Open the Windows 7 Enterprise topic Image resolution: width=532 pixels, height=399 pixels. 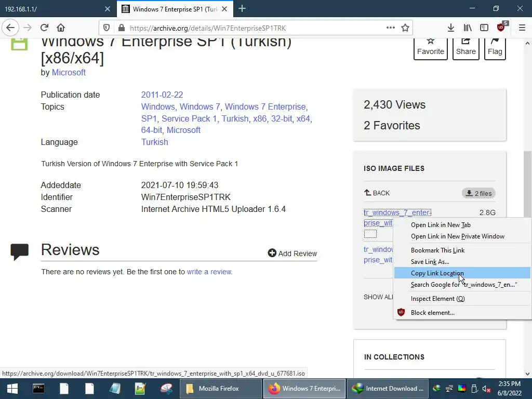[x=265, y=107]
